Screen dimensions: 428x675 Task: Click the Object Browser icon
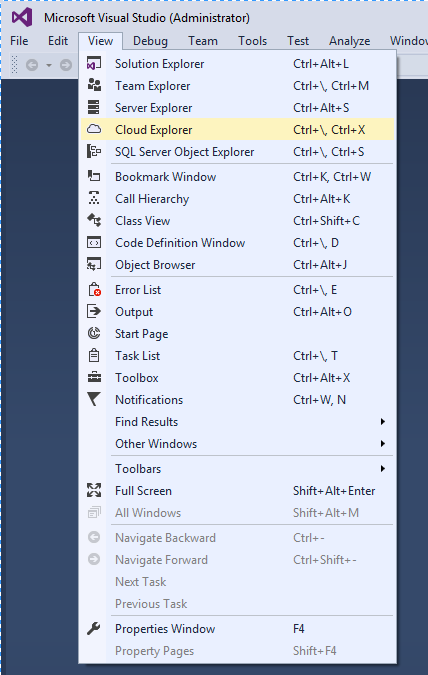click(x=94, y=264)
